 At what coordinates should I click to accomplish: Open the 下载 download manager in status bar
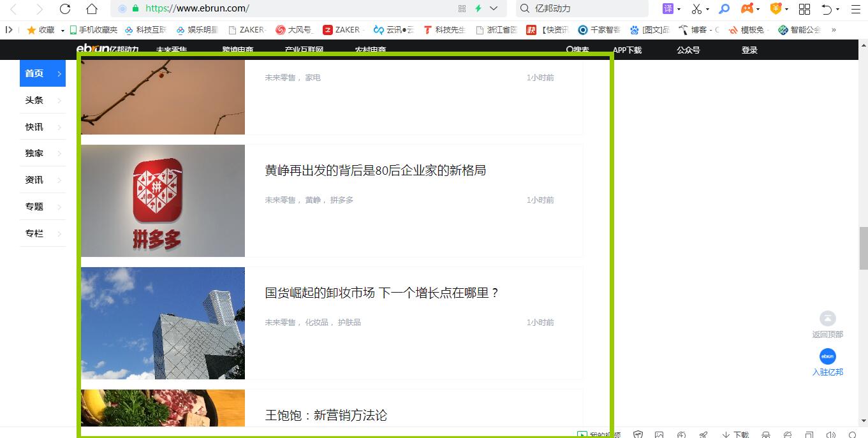tap(735, 434)
